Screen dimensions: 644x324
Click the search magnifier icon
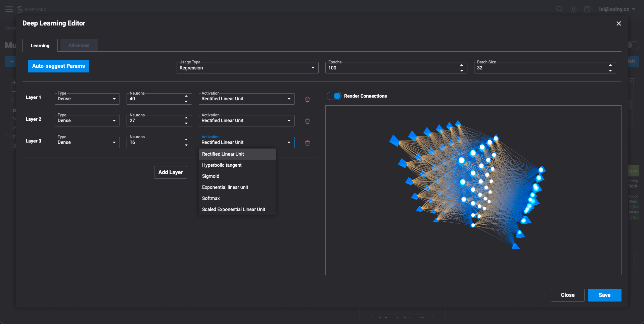point(559,9)
